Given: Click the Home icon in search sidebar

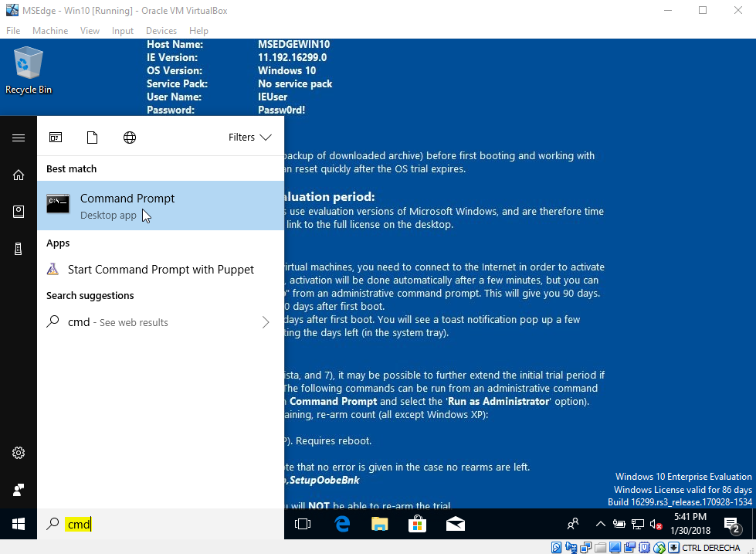Looking at the screenshot, I should pyautogui.click(x=19, y=175).
